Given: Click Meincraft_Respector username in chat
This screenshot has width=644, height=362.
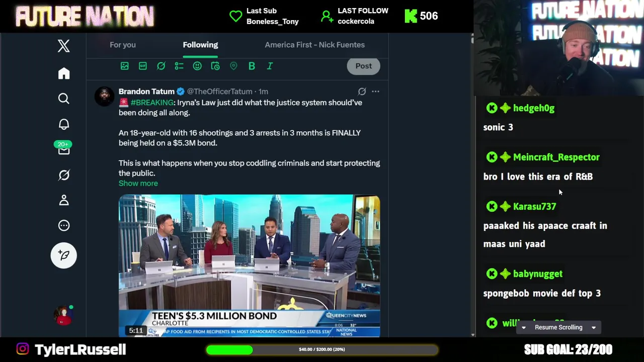Looking at the screenshot, I should [556, 157].
